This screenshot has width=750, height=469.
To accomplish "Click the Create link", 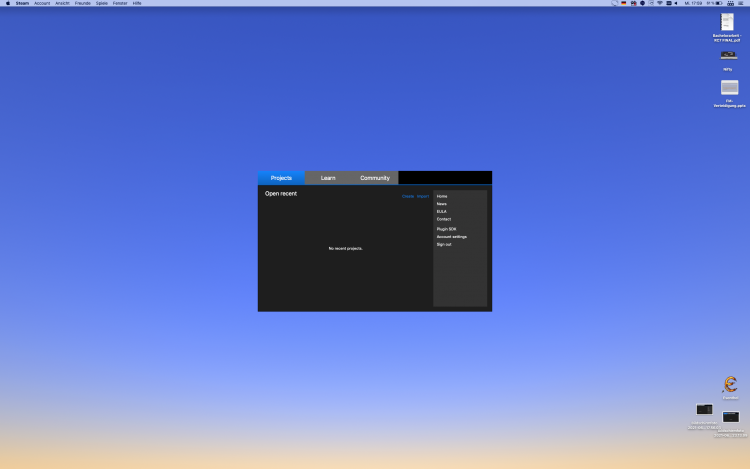I will point(408,196).
